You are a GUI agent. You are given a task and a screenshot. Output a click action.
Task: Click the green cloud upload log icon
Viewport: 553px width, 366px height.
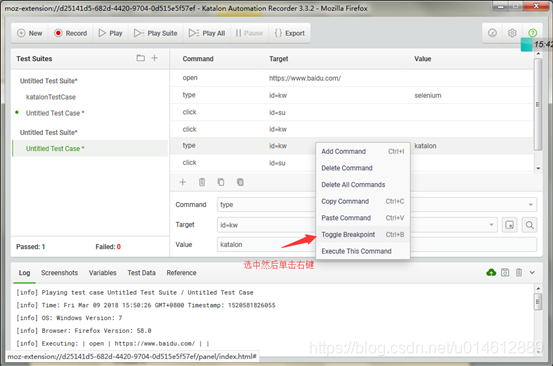tap(491, 272)
